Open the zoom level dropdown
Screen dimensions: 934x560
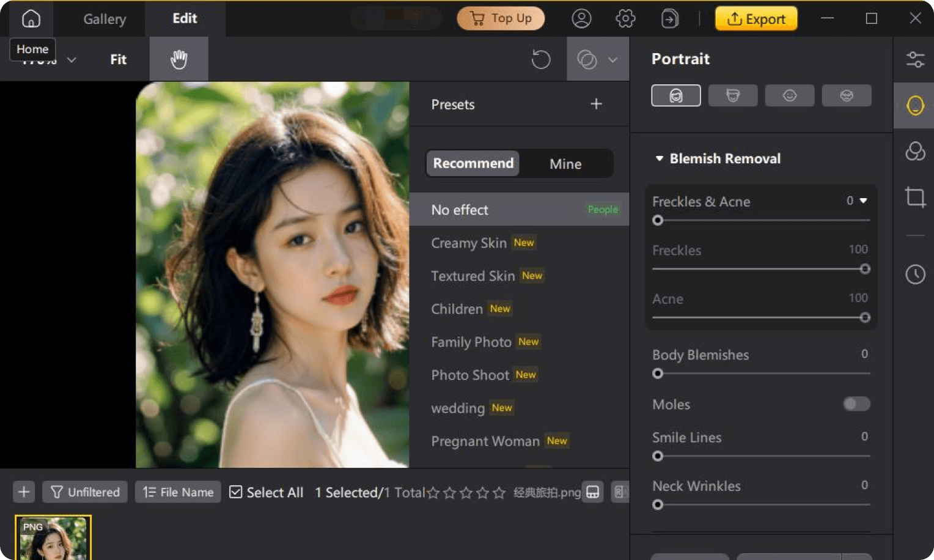72,59
